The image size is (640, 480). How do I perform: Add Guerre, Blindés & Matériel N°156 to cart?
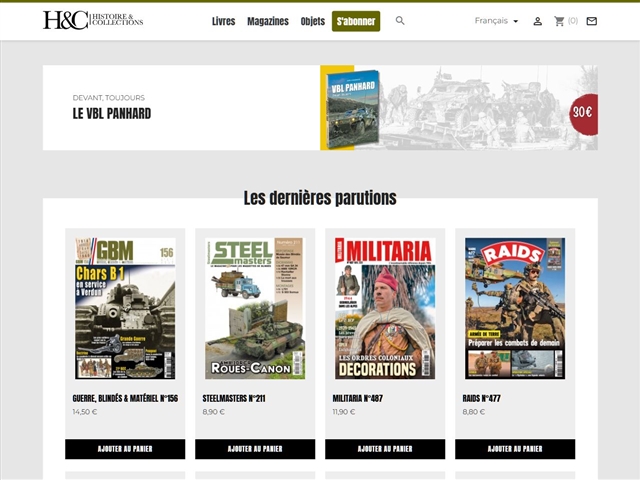(125, 449)
